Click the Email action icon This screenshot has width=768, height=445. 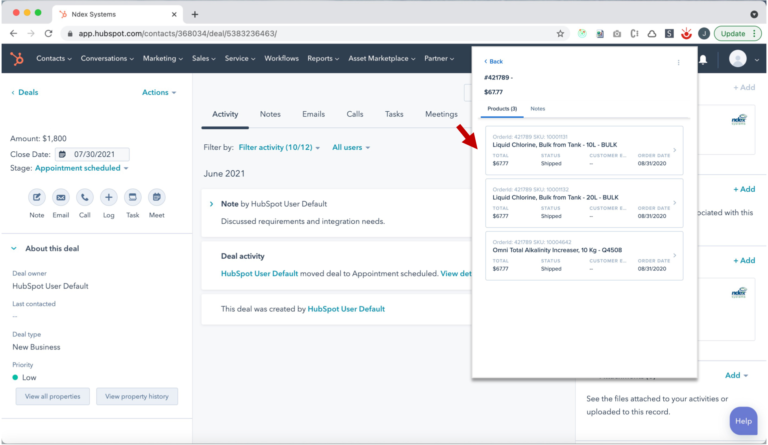click(61, 197)
